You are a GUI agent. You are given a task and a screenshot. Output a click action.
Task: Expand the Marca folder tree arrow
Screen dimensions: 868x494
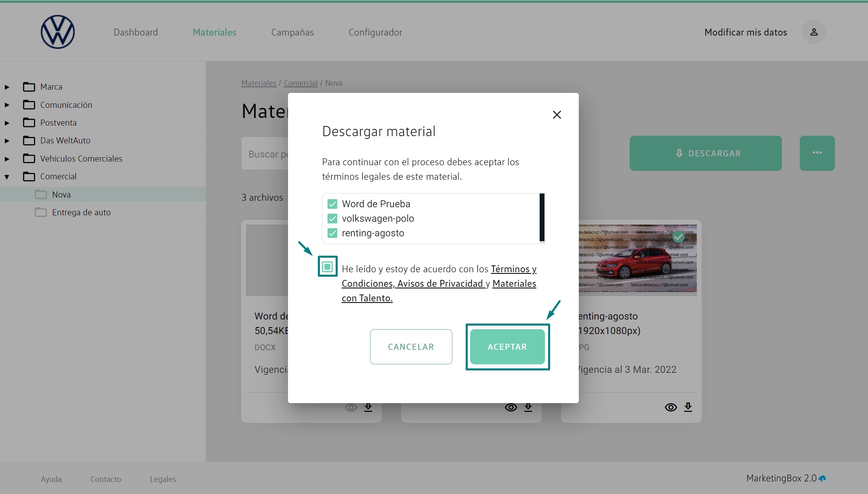tap(7, 87)
